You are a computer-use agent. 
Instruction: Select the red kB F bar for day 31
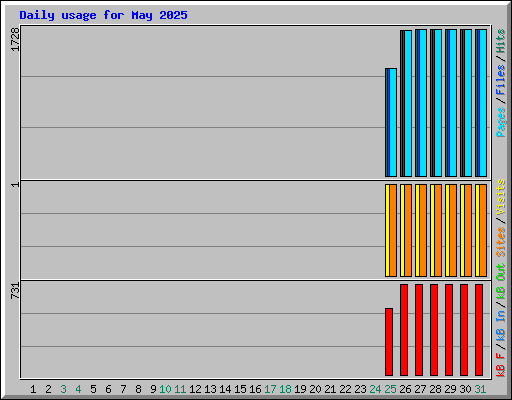point(479,330)
